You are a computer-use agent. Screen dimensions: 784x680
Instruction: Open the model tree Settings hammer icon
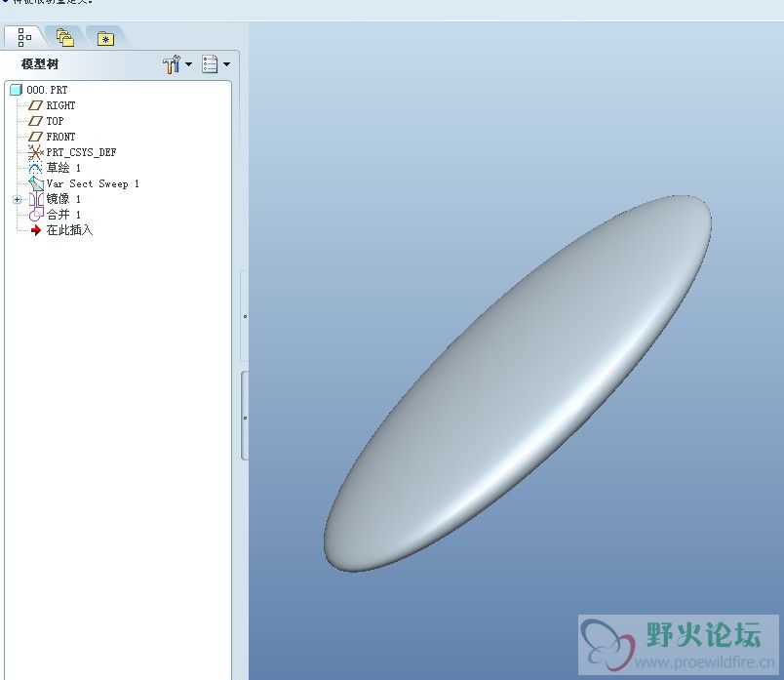[x=172, y=64]
